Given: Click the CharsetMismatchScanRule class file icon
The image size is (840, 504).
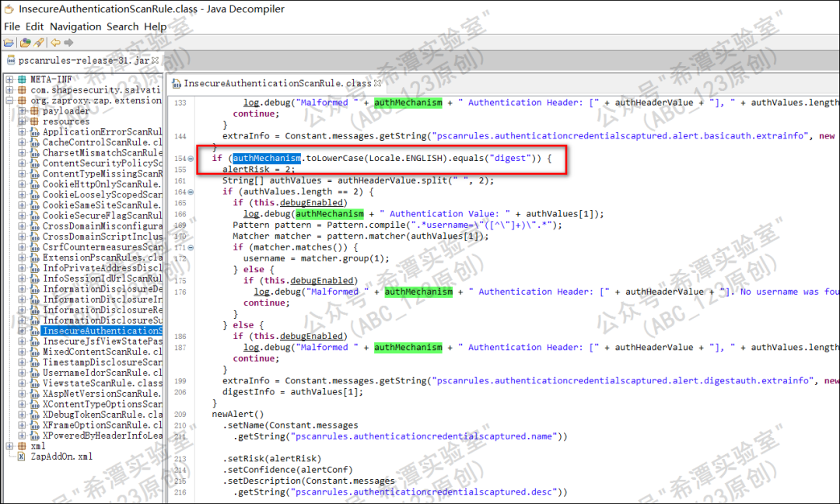Looking at the screenshot, I should [x=34, y=152].
